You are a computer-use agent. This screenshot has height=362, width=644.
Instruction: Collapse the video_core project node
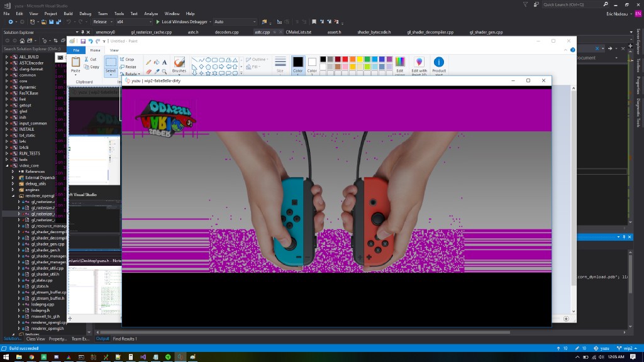pos(7,165)
